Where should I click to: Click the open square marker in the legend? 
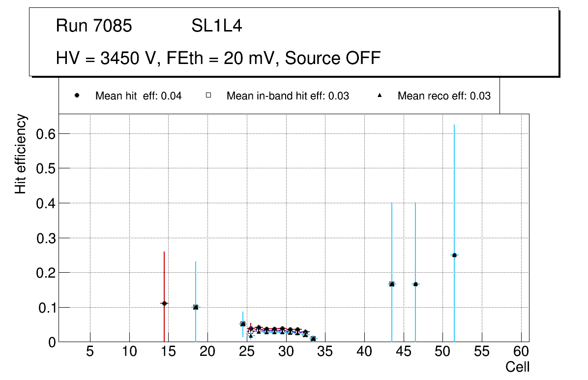[208, 96]
